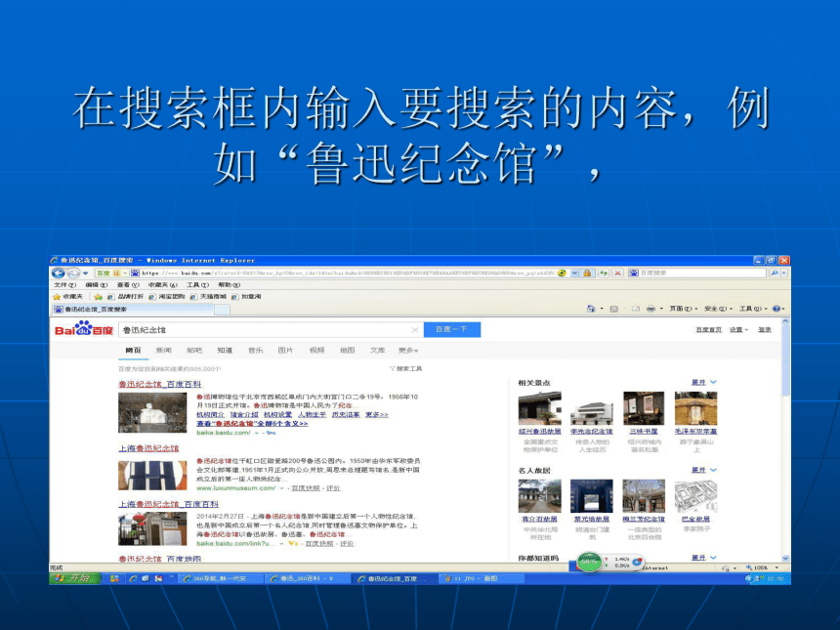The image size is (840, 630).
Task: Switch to the 新闻 search tab
Action: pyautogui.click(x=163, y=351)
